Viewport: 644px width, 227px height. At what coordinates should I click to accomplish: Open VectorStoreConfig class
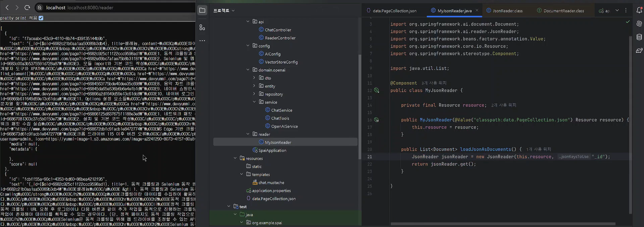[281, 62]
